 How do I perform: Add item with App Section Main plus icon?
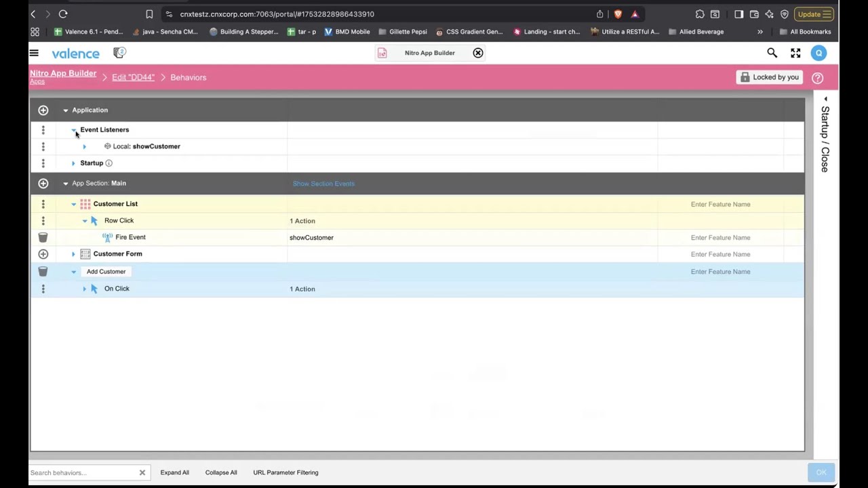coord(43,183)
